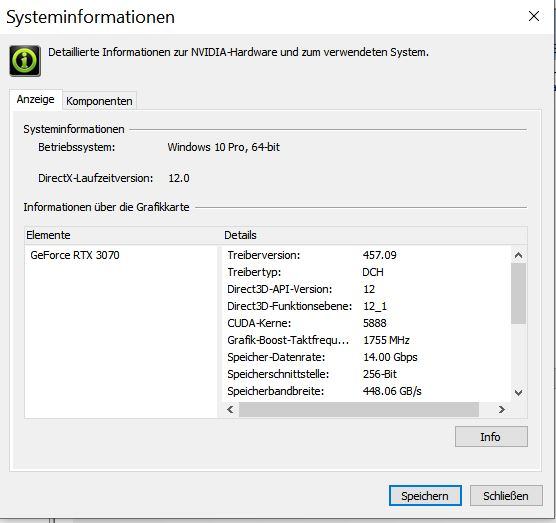The image size is (556, 523).
Task: Click the horizontal scroll left arrow
Action: tap(230, 410)
